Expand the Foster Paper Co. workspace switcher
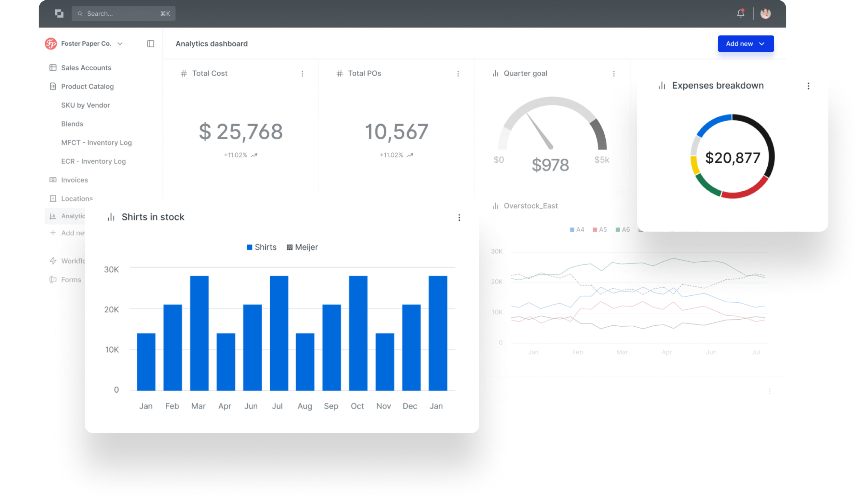 [x=84, y=43]
